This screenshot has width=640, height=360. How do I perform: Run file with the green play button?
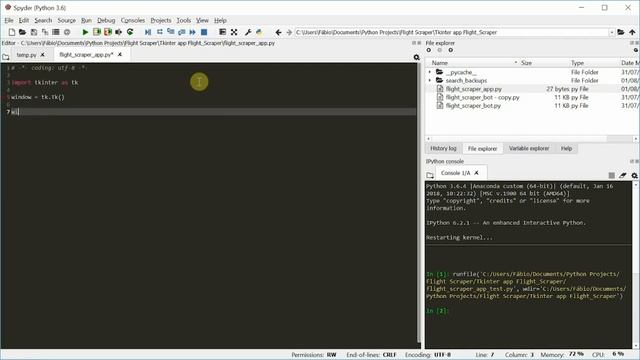(x=85, y=32)
